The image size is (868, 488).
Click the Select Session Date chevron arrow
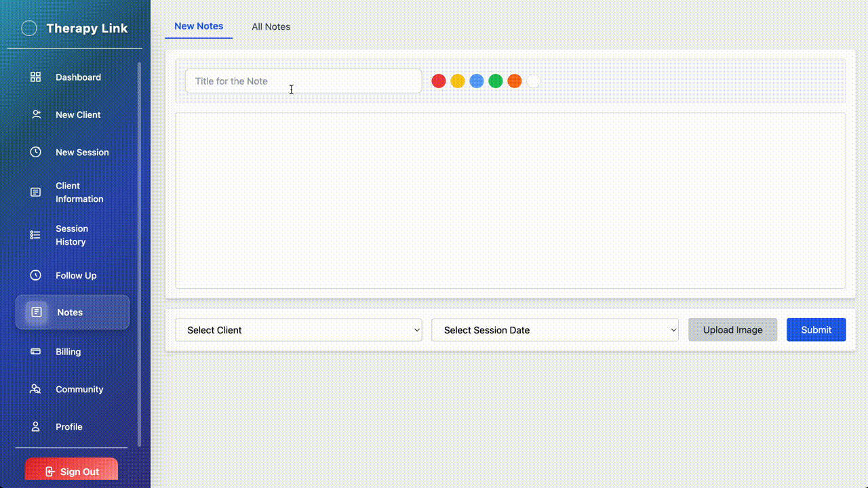tap(673, 330)
